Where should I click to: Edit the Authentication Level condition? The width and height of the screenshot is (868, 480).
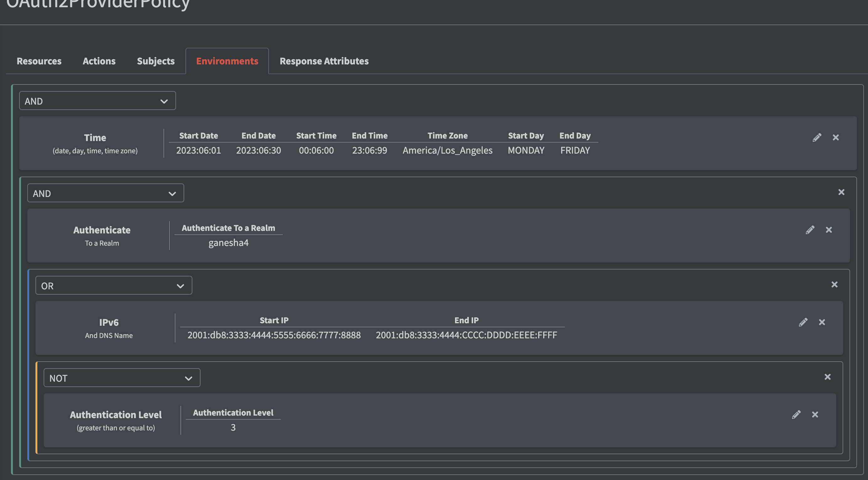(x=796, y=415)
